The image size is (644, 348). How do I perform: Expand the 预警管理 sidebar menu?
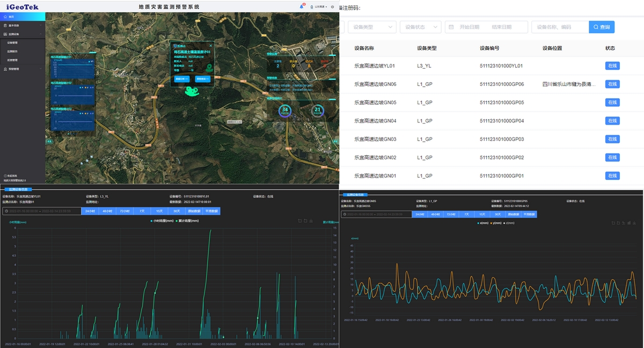pyautogui.click(x=23, y=69)
